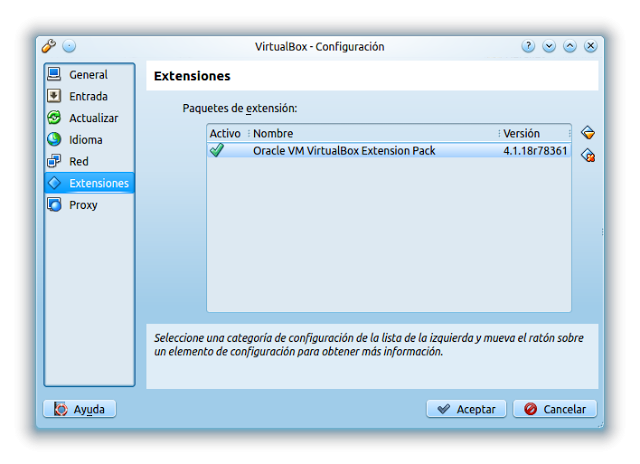Click the Idioma globe icon
The image size is (640, 464).
tap(54, 140)
